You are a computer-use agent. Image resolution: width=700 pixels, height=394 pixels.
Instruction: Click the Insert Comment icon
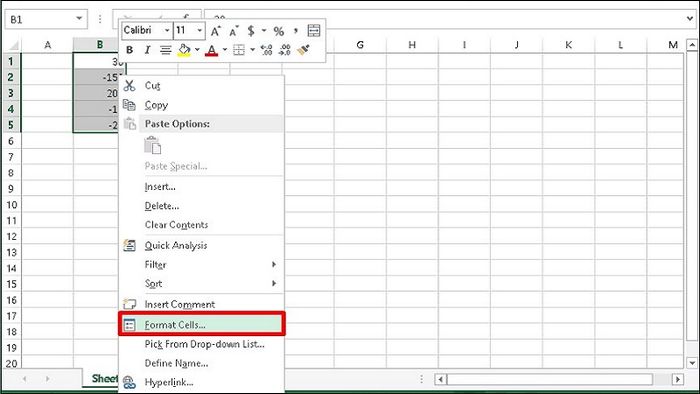click(129, 304)
